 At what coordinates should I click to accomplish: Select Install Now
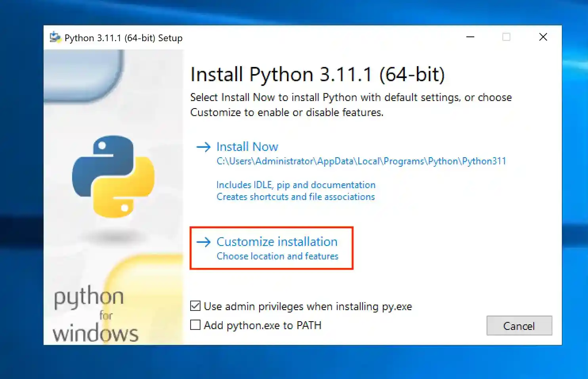pos(247,147)
